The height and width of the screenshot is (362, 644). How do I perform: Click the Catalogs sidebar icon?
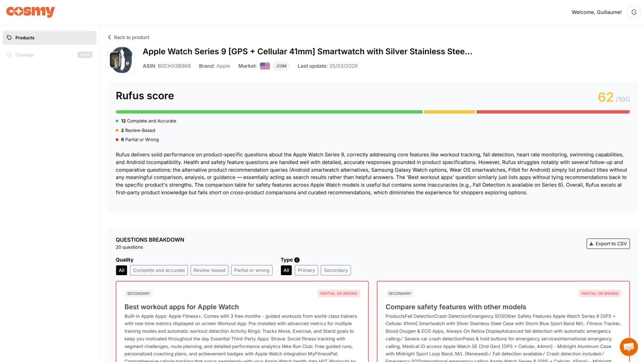[9, 55]
